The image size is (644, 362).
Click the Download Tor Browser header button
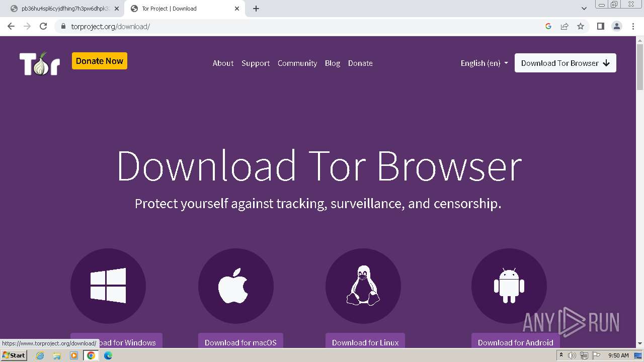(566, 63)
